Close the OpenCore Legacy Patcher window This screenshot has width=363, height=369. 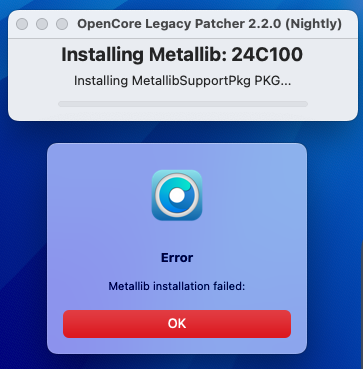tap(22, 24)
